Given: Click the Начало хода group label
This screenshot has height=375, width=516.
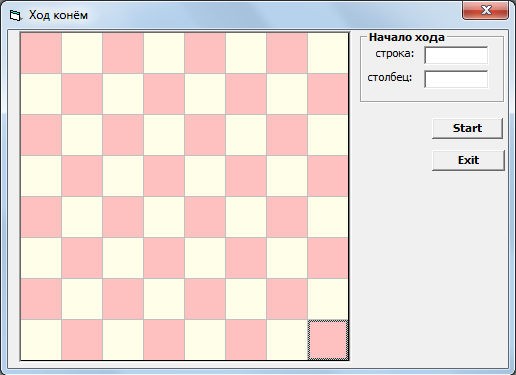Looking at the screenshot, I should 407,37.
